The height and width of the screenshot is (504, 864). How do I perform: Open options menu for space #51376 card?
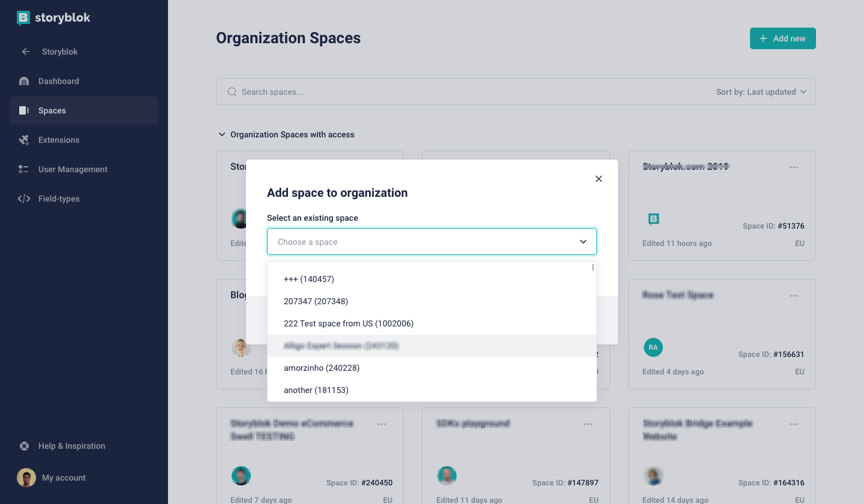(x=794, y=167)
